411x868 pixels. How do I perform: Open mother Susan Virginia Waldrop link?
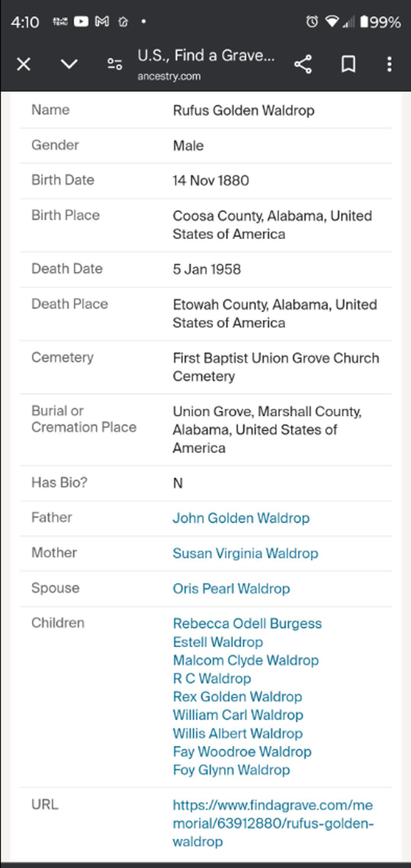pyautogui.click(x=245, y=553)
